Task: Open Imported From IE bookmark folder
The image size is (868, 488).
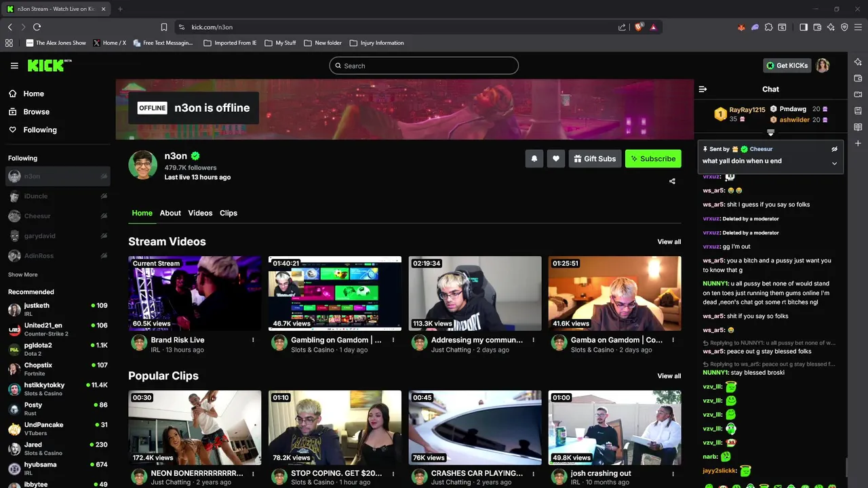Action: (230, 43)
